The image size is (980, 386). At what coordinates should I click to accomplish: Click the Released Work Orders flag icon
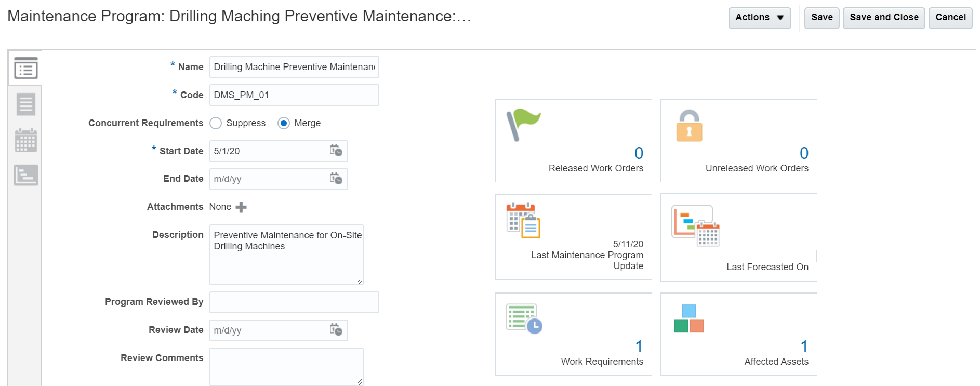(x=523, y=124)
